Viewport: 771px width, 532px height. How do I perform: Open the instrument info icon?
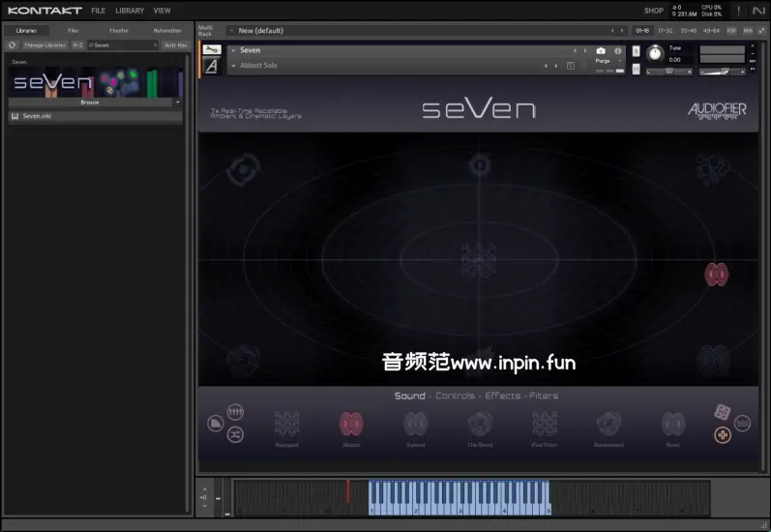click(x=617, y=50)
